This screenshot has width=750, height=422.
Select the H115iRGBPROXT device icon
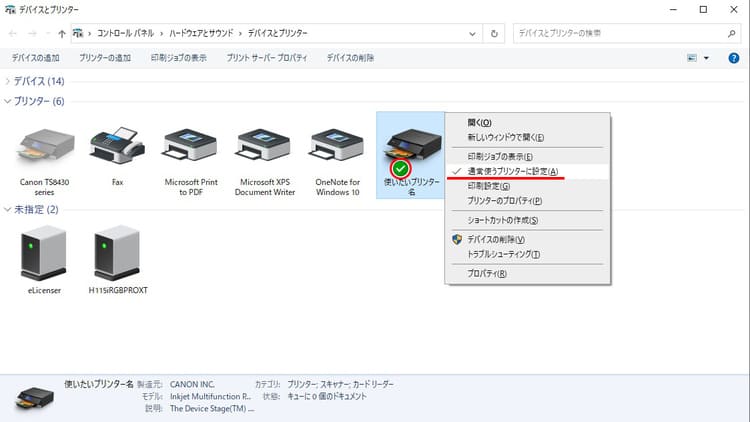(117, 253)
